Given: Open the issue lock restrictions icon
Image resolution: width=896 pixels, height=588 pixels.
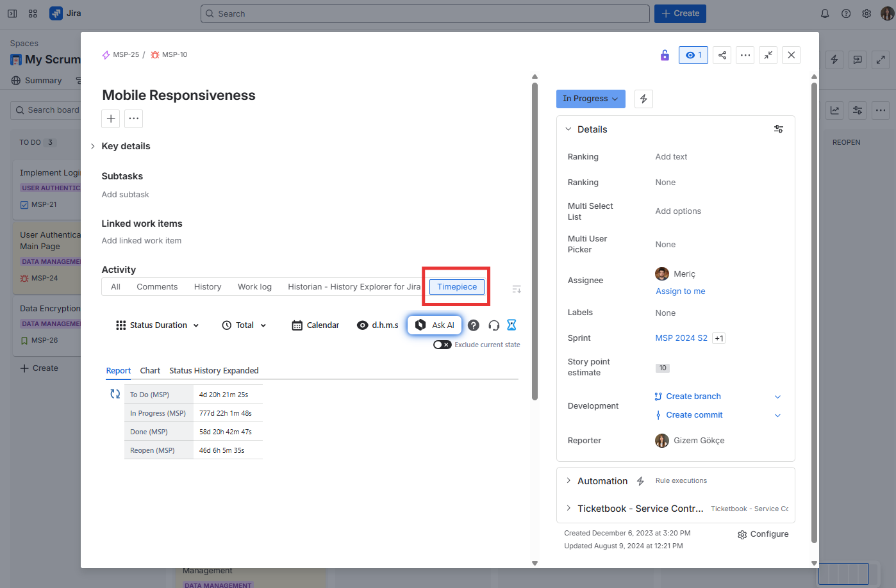Looking at the screenshot, I should tap(665, 55).
